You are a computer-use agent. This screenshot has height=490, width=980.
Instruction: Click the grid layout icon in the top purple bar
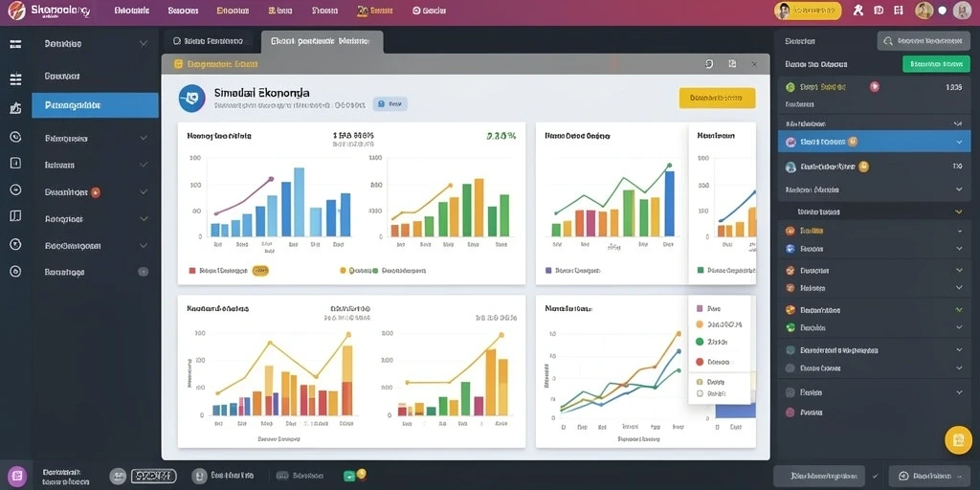click(x=898, y=10)
